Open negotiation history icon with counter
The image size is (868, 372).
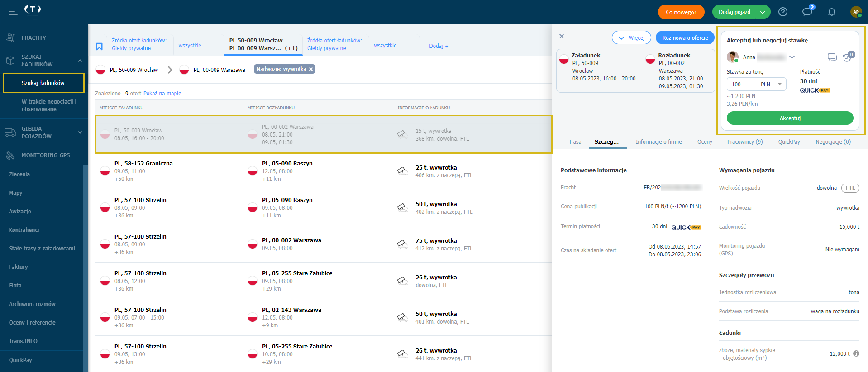848,57
